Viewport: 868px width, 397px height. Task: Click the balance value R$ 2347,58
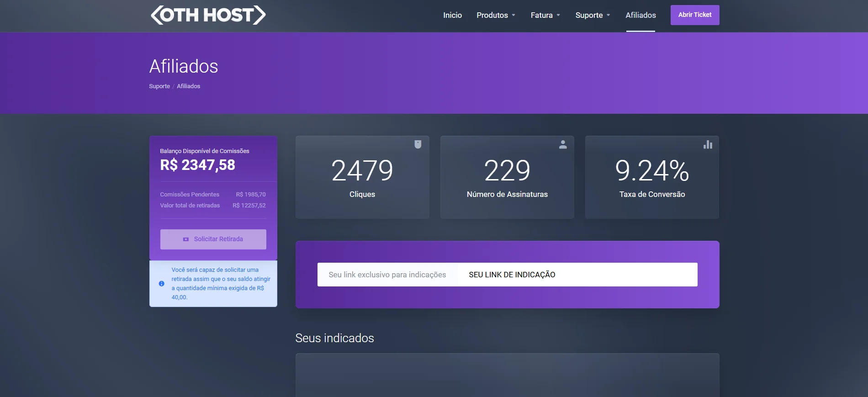197,165
